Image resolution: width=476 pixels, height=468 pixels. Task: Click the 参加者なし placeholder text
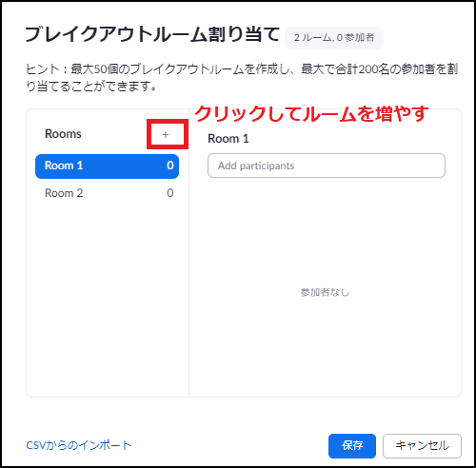tap(325, 292)
